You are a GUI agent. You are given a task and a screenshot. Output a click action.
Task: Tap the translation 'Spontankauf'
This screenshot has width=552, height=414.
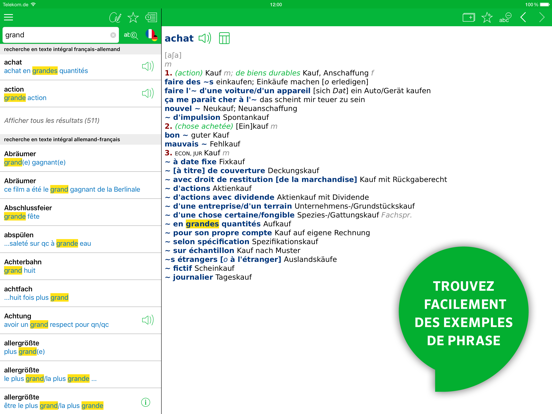tap(246, 117)
